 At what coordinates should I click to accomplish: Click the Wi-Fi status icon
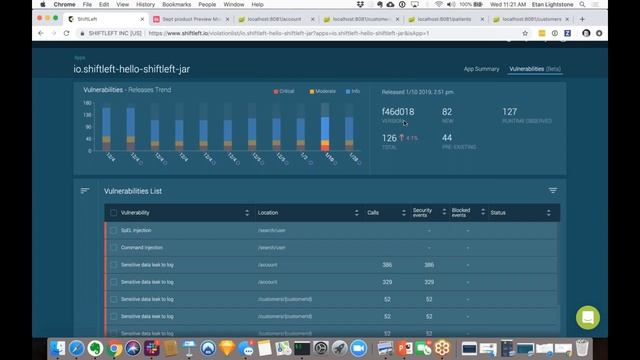click(439, 4)
